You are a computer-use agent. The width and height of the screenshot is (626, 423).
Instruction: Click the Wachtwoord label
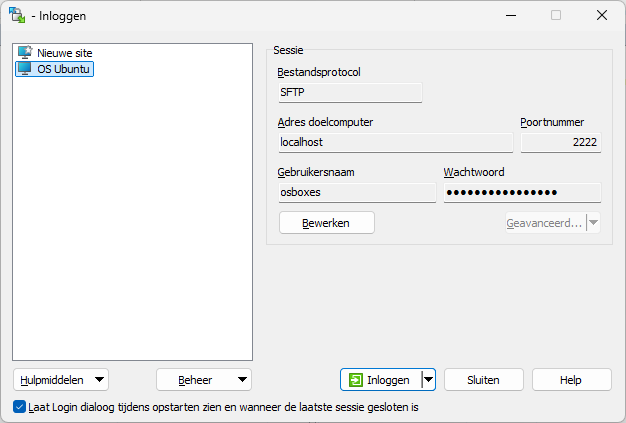point(473,172)
